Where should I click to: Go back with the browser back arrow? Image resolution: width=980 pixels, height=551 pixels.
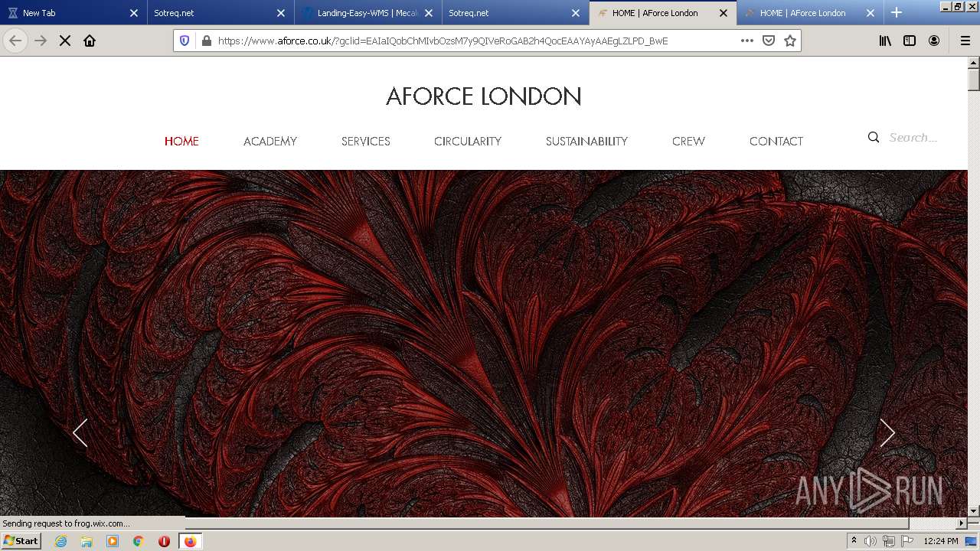(x=15, y=41)
